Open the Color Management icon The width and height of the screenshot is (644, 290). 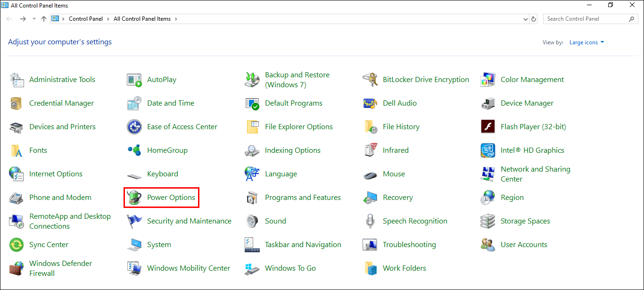coord(488,80)
